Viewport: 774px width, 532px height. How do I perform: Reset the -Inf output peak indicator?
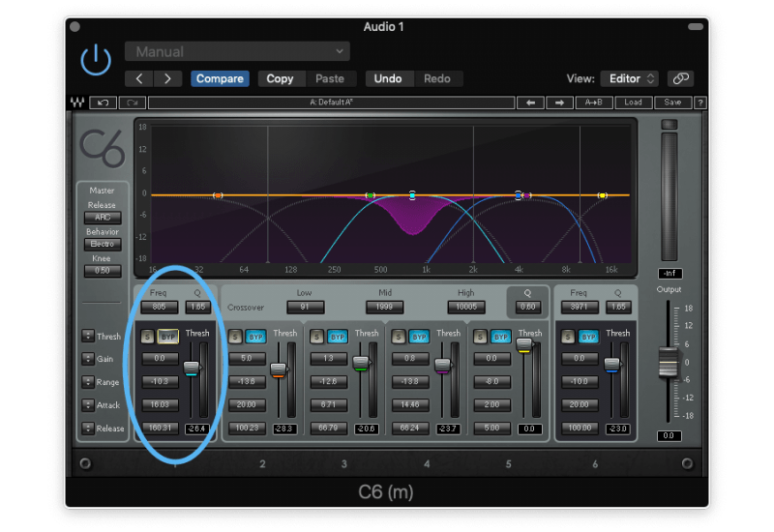coord(670,274)
